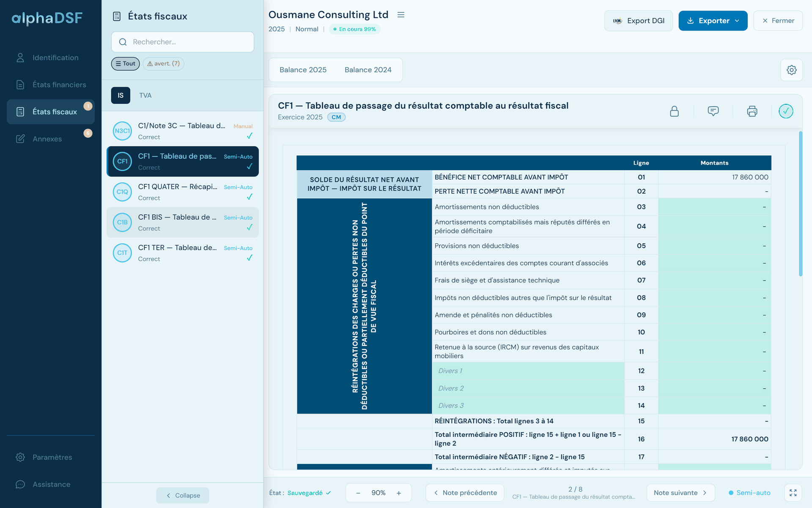Zoom in with the plus button
This screenshot has width=812, height=508.
click(399, 493)
